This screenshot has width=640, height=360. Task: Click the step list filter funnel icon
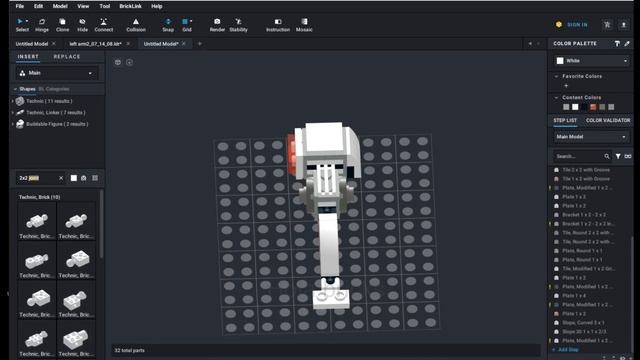point(618,156)
